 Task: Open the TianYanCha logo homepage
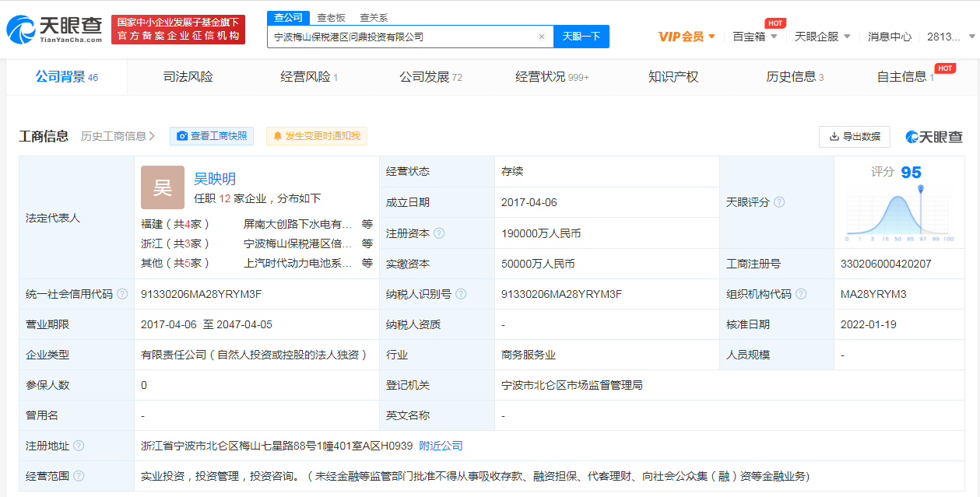pyautogui.click(x=54, y=30)
